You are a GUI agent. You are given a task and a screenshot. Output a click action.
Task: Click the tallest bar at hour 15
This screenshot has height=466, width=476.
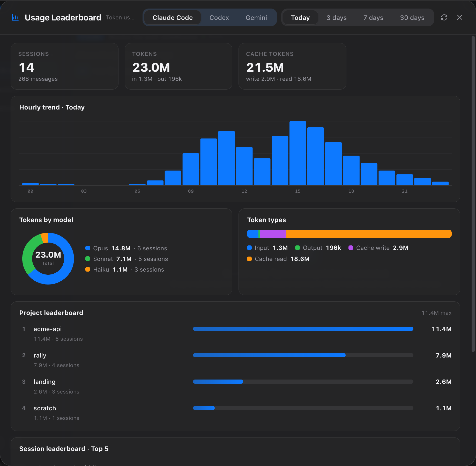[298, 153]
